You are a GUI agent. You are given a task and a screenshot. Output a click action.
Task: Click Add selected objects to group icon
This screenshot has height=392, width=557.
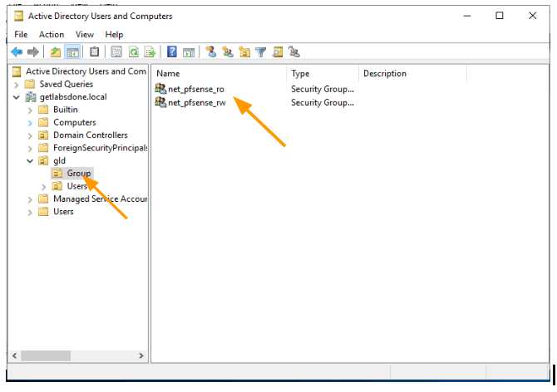(x=294, y=51)
